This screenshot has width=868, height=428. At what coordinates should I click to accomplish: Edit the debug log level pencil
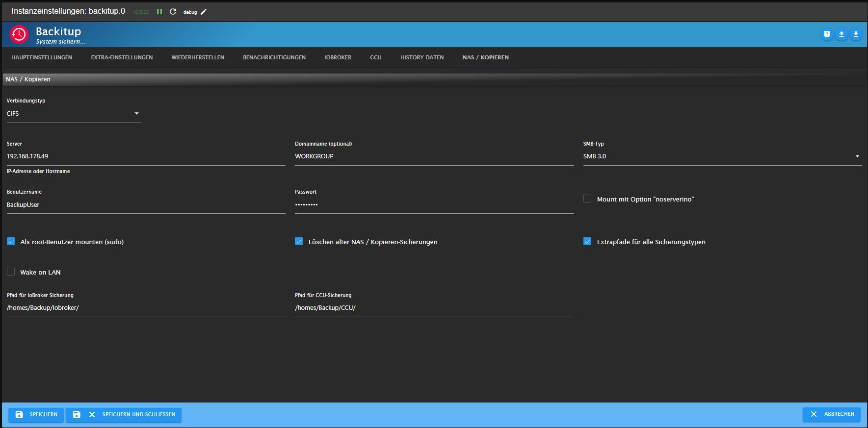(x=204, y=12)
